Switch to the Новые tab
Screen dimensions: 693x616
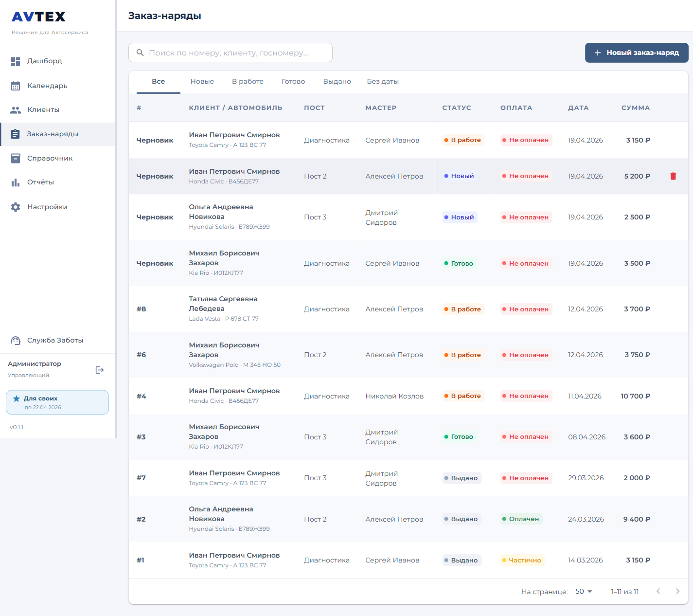pos(202,81)
